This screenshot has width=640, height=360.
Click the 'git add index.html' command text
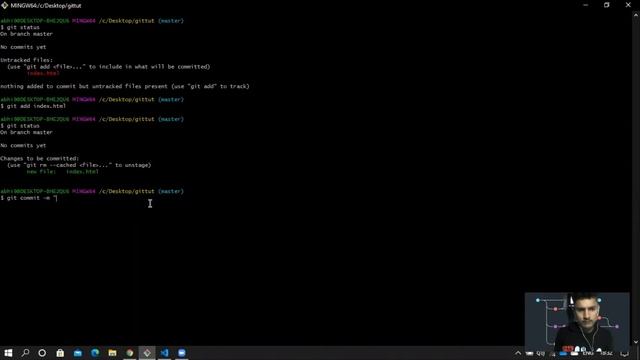coord(36,106)
